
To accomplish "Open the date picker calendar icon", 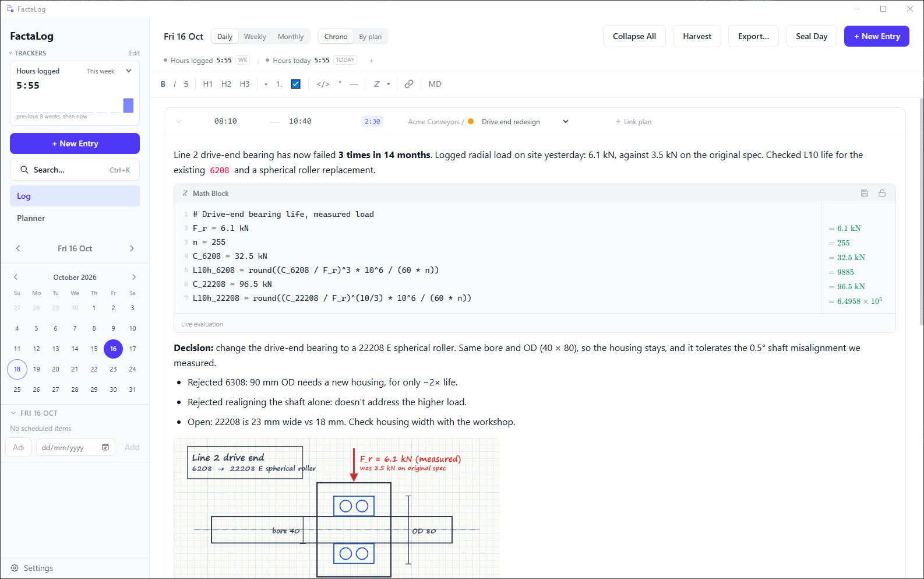I will 105,447.
